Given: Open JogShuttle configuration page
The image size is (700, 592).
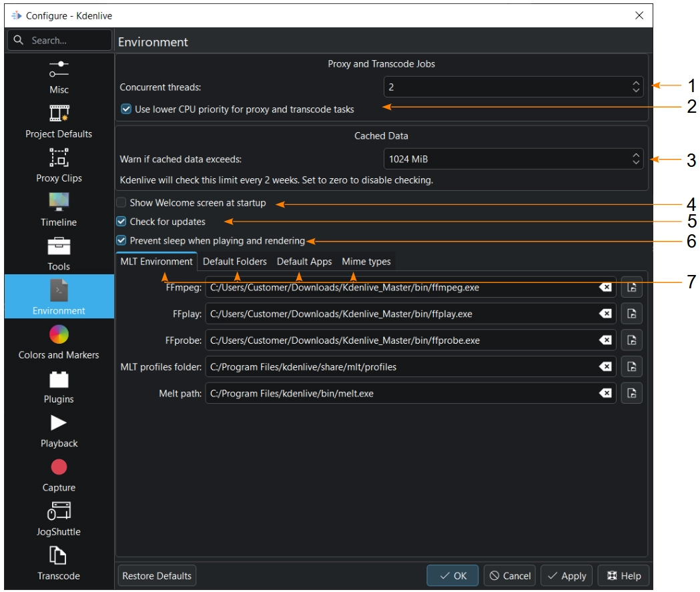Looking at the screenshot, I should point(59,519).
